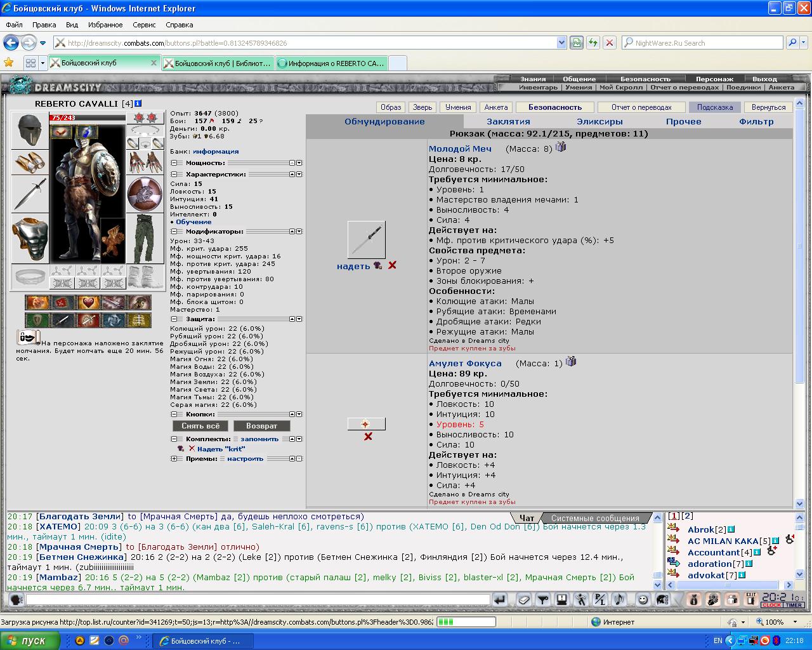Viewport: 812px width, 650px height.
Task: Click the chat filter funnel icon
Action: click(x=543, y=599)
